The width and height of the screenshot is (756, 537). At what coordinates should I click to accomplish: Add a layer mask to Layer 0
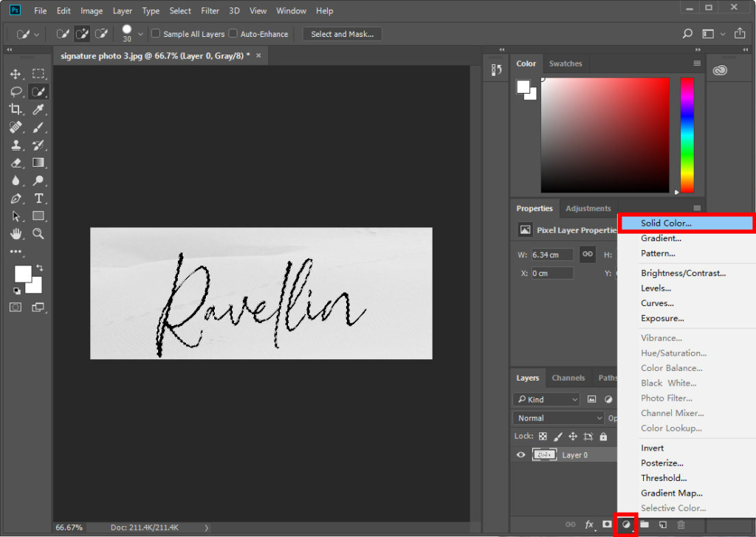(606, 524)
